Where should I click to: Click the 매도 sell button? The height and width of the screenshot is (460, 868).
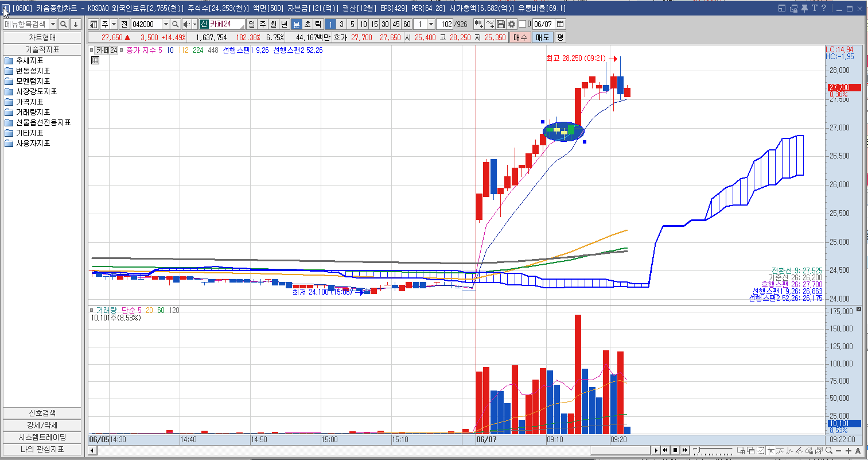pos(542,37)
